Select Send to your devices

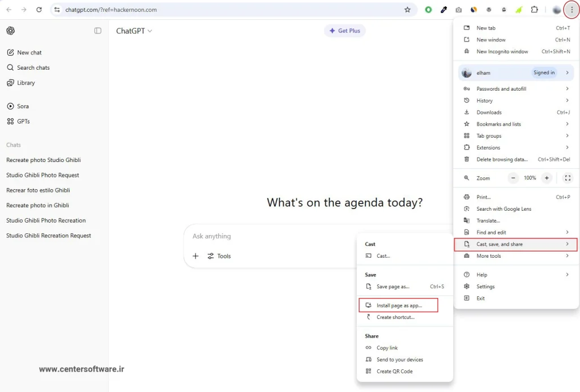404,360
